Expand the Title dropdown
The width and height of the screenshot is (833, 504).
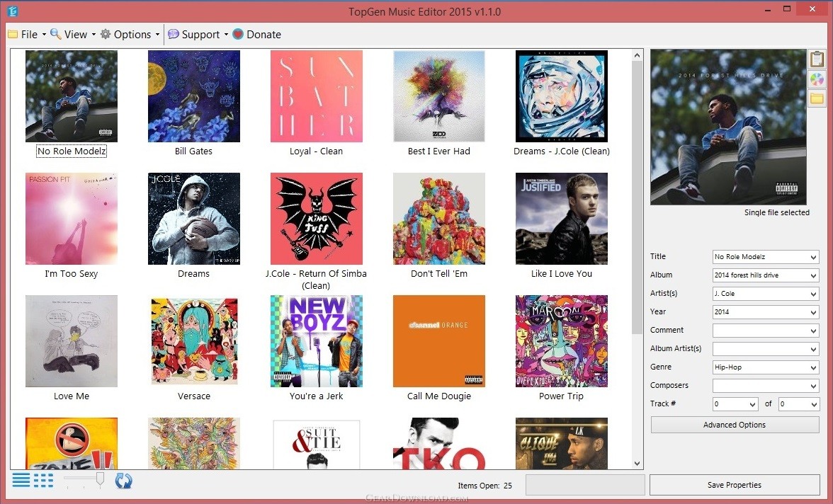click(813, 257)
